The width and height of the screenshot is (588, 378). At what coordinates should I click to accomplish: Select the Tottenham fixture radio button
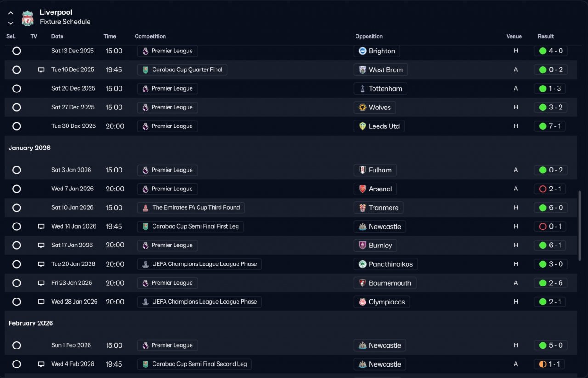click(17, 89)
